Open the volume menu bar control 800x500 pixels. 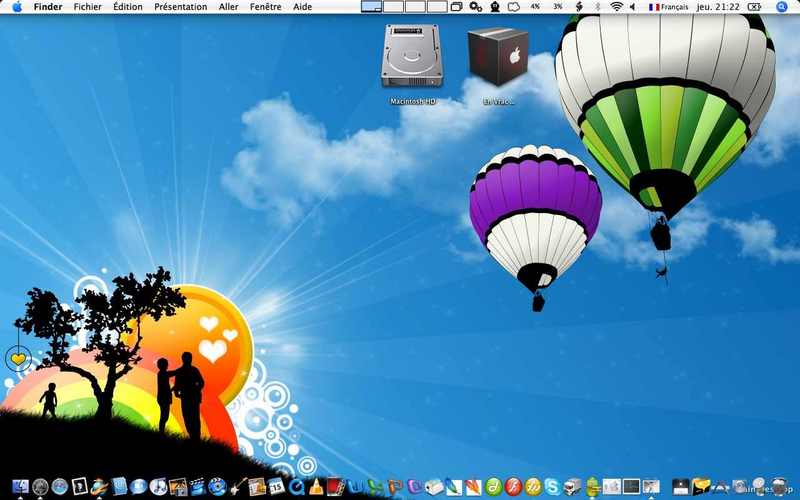pyautogui.click(x=633, y=7)
